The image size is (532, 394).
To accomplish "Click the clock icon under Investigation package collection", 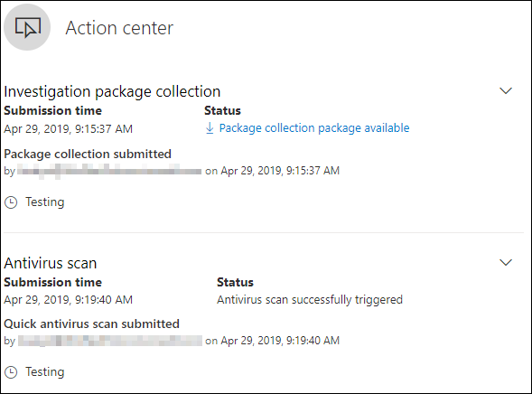I will tap(11, 202).
